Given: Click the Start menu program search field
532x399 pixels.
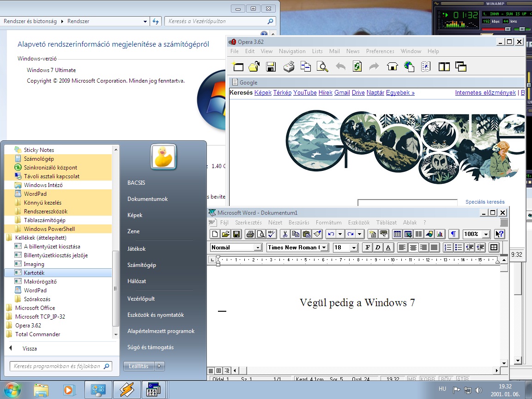Looking at the screenshot, I should (x=61, y=366).
